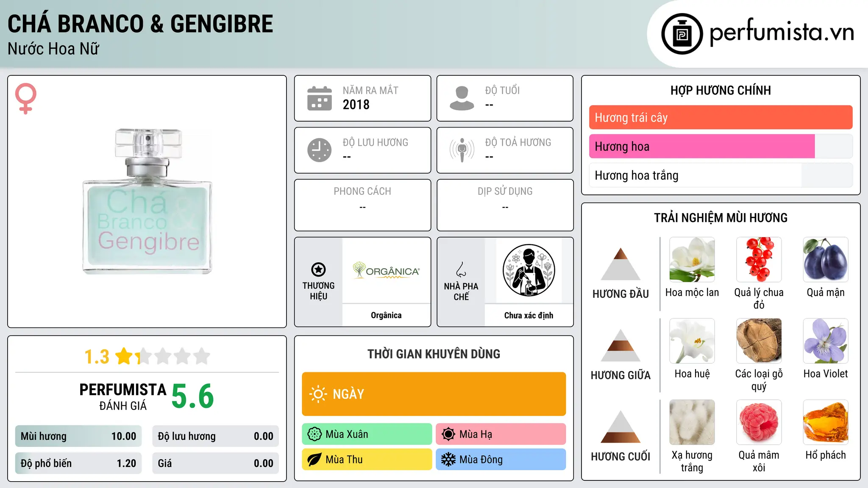
Task: Click the first gold rating star
Action: point(125,356)
